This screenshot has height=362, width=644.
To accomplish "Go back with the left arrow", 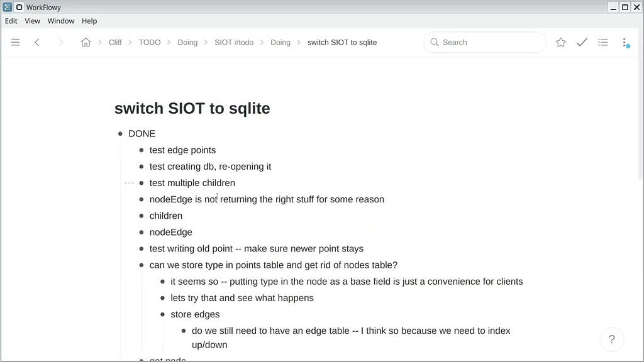I will tap(37, 42).
